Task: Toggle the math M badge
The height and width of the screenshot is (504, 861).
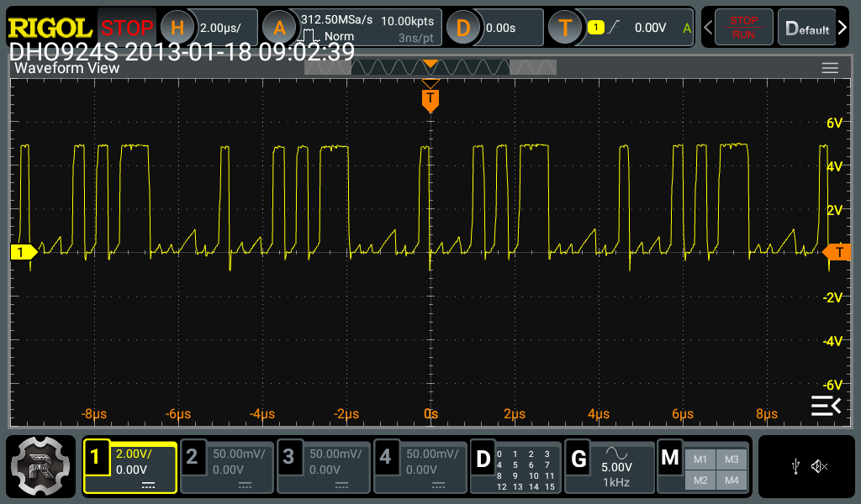Action: point(669,458)
